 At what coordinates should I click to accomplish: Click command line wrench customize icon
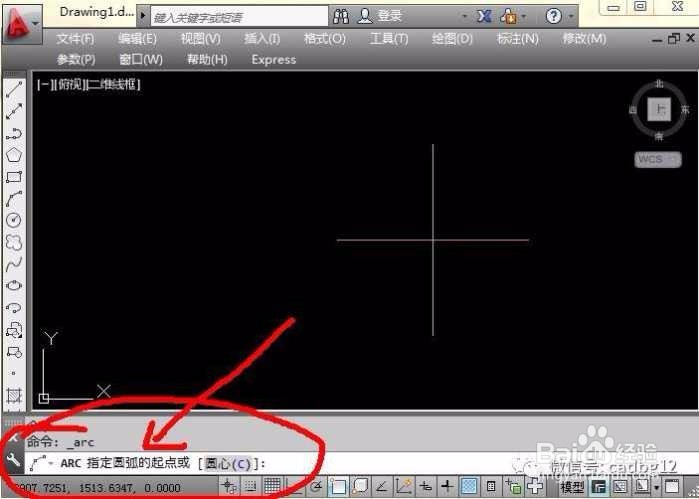pyautogui.click(x=13, y=459)
